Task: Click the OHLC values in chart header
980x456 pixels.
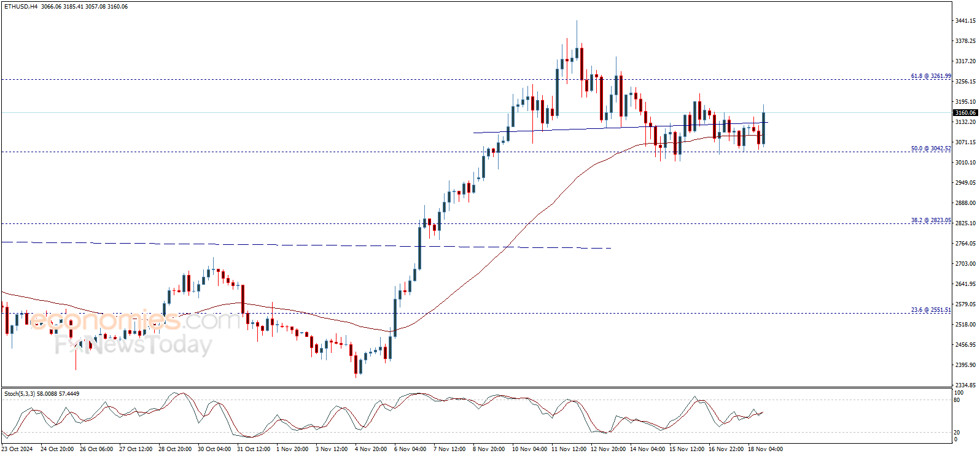Action: (85, 7)
